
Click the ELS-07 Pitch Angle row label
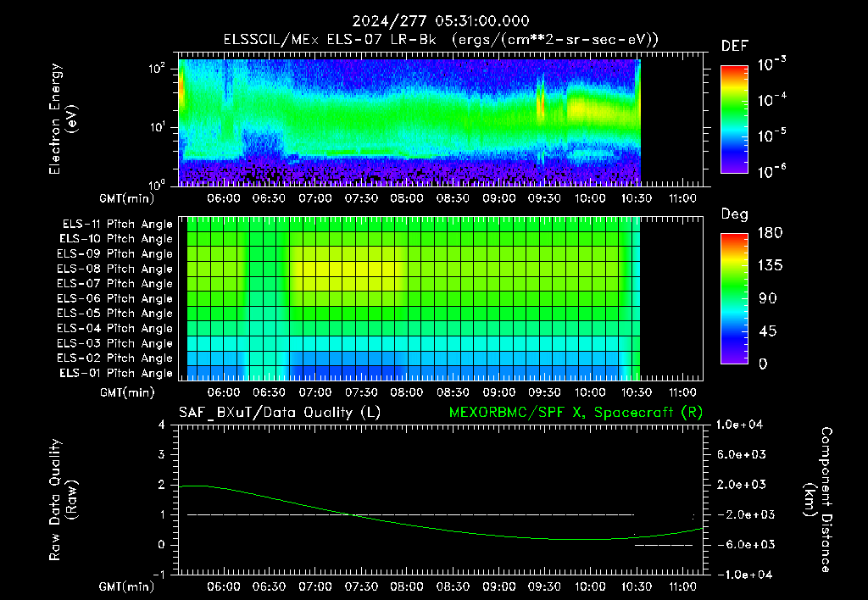pos(115,284)
